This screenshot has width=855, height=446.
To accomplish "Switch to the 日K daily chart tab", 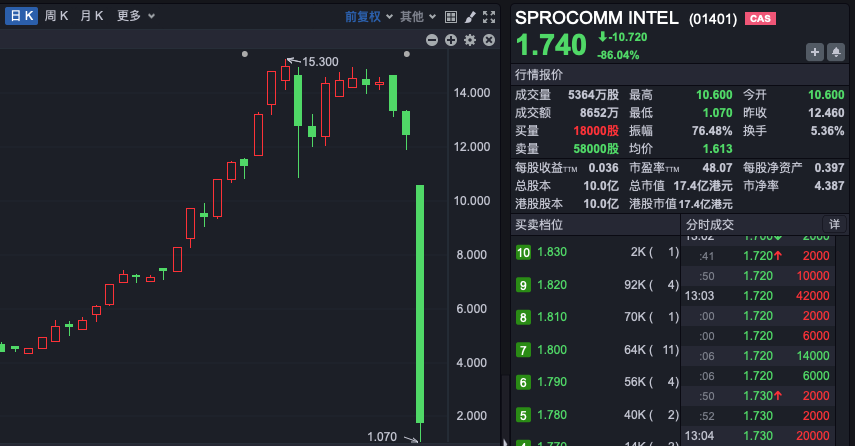I will tap(21, 16).
